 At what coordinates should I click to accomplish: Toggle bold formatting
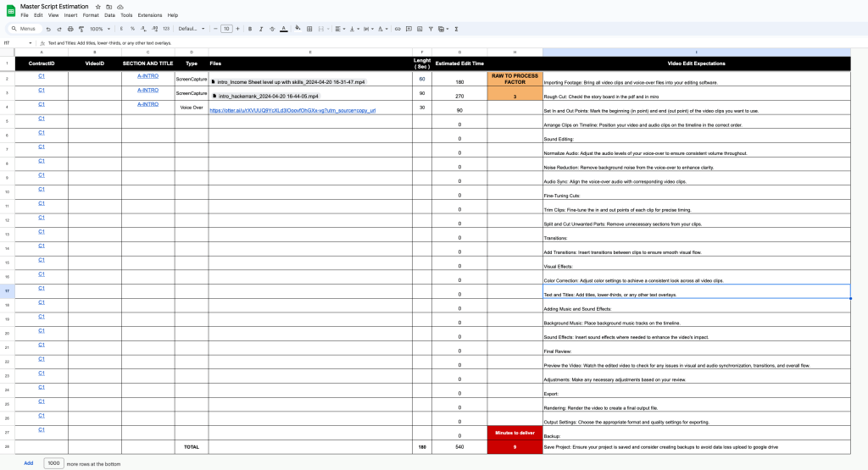(x=250, y=29)
